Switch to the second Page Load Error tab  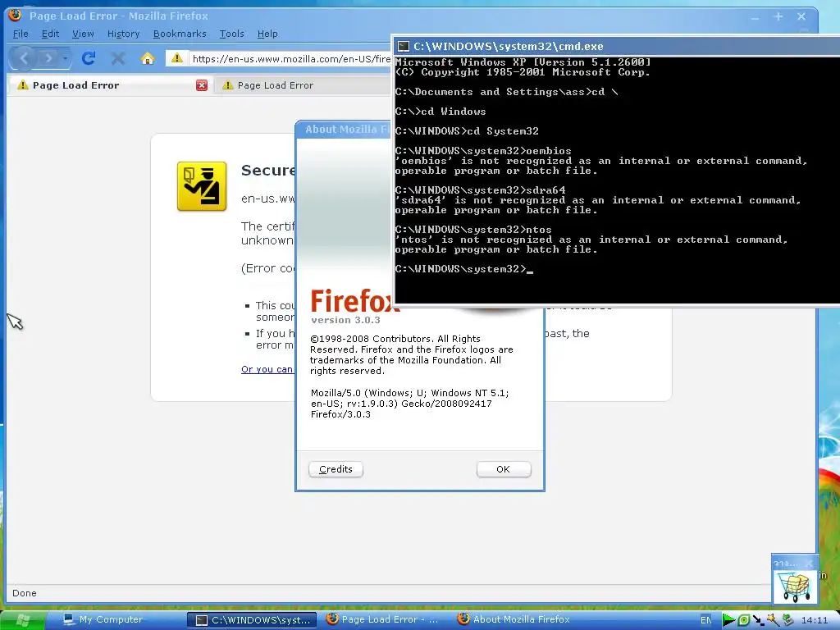[x=303, y=85]
